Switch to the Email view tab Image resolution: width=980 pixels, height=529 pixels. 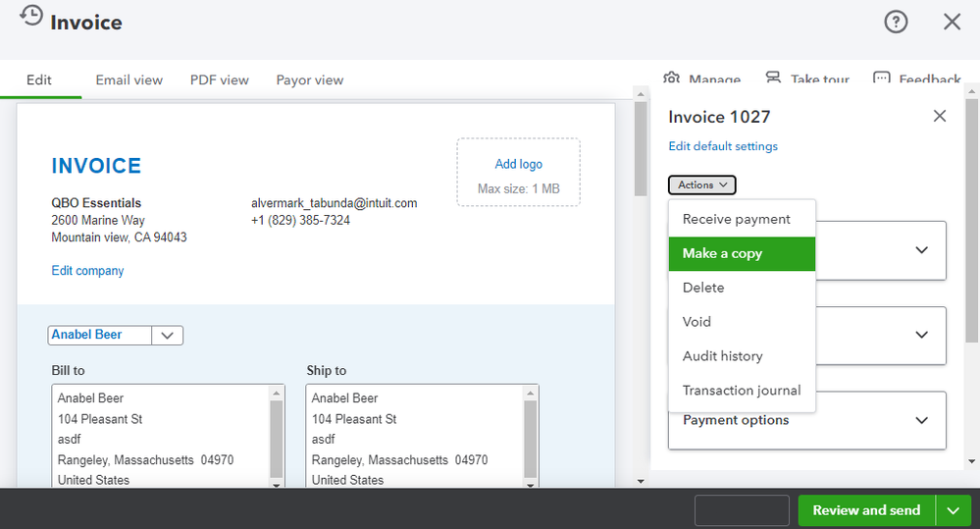[x=129, y=80]
